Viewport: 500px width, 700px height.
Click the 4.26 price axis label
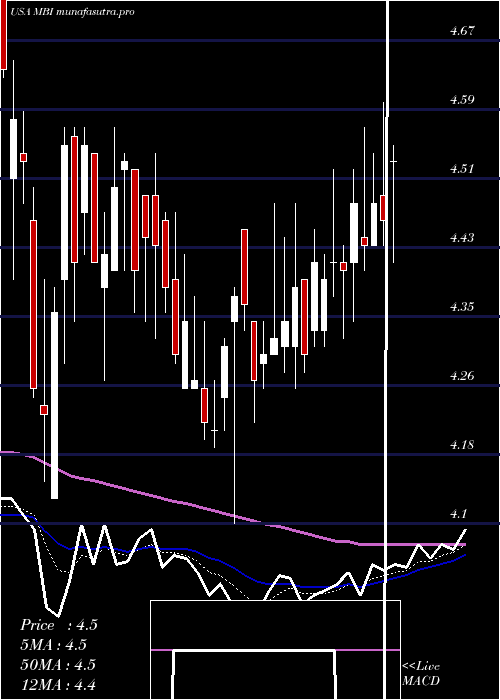coord(462,375)
